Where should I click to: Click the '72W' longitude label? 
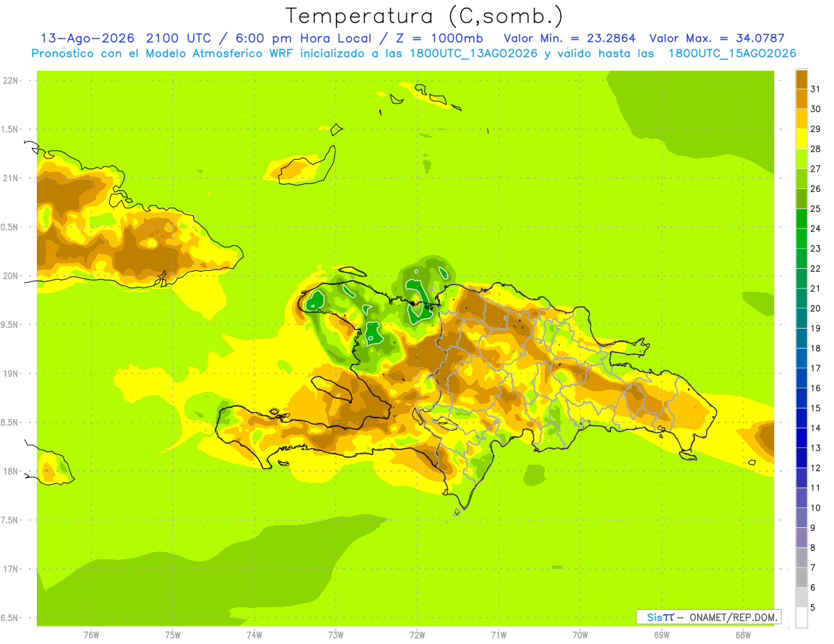[x=418, y=635]
